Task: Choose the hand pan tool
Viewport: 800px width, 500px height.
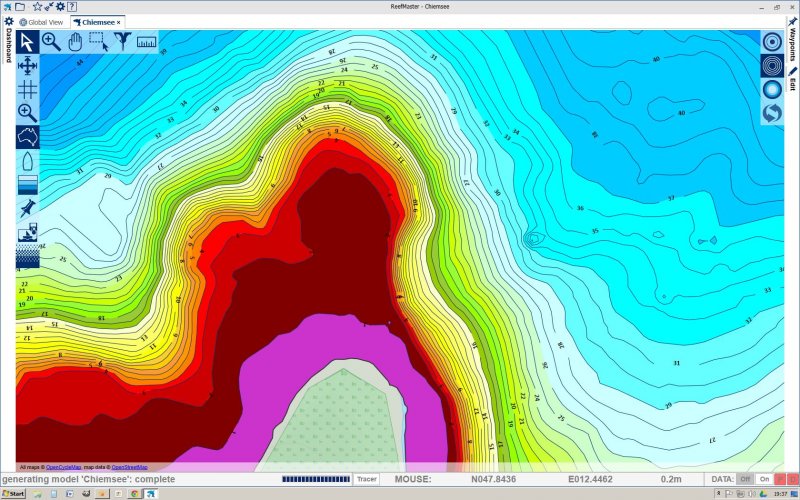Action: coord(75,41)
